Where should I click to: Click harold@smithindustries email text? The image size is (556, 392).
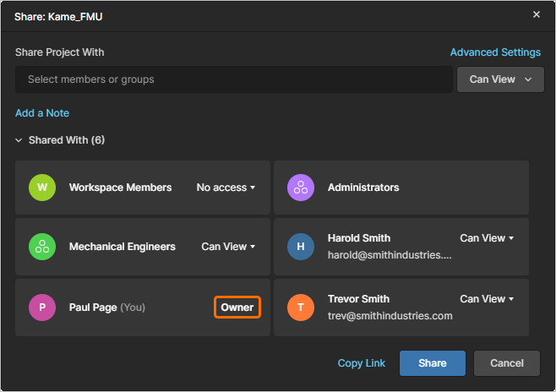(x=390, y=255)
